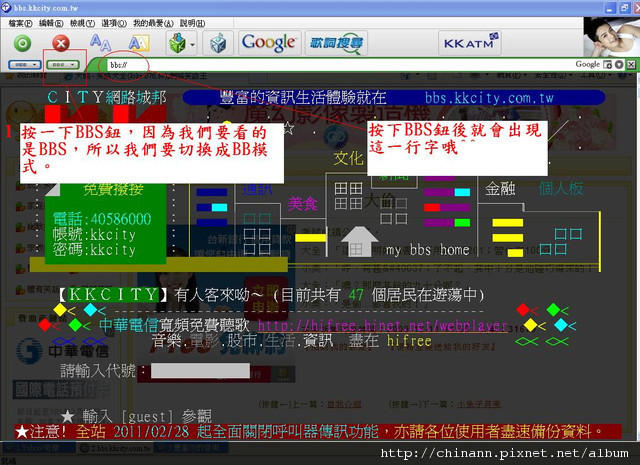Open the blue Web mode dropdown button

pyautogui.click(x=24, y=65)
